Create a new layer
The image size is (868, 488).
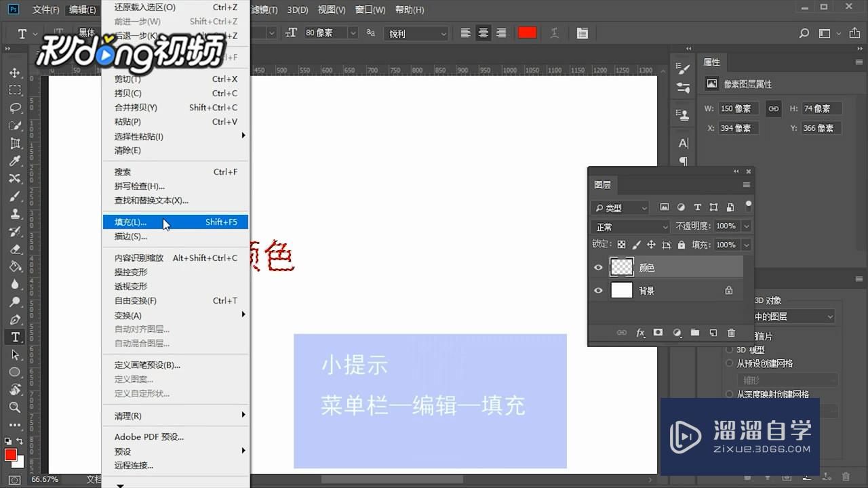[x=713, y=333]
